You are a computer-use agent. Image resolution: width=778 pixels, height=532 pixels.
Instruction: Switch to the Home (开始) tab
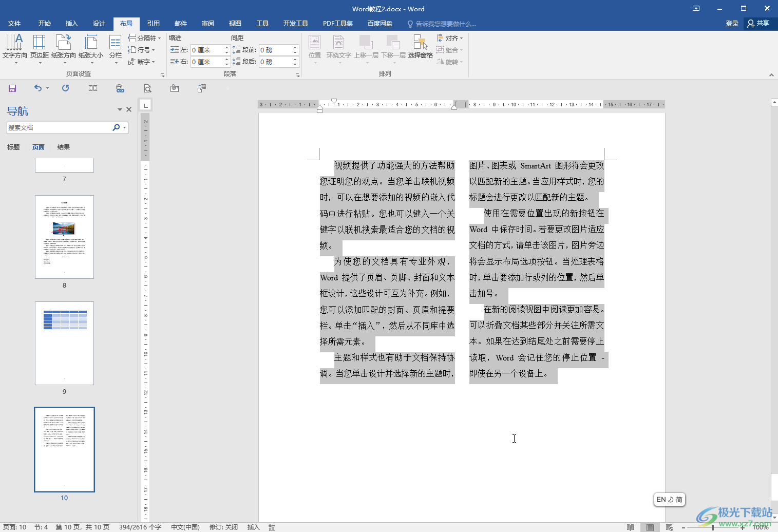45,24
